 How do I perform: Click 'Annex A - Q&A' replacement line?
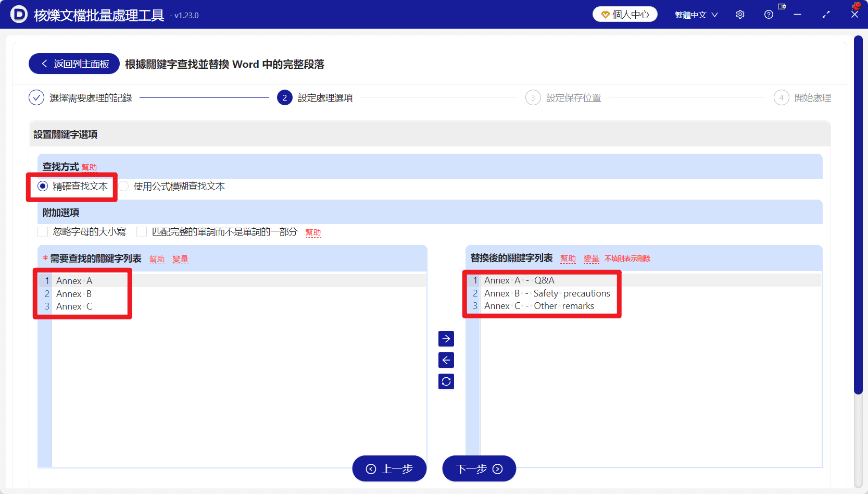point(520,280)
